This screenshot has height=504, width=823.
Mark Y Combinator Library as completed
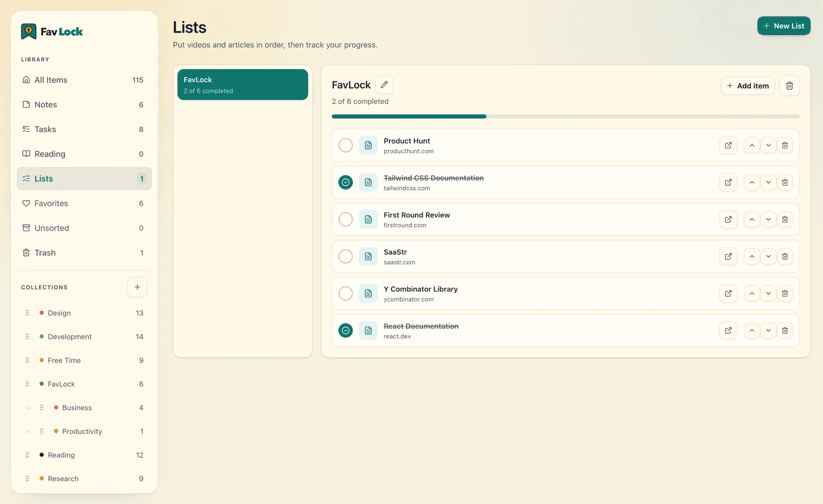[x=346, y=293]
